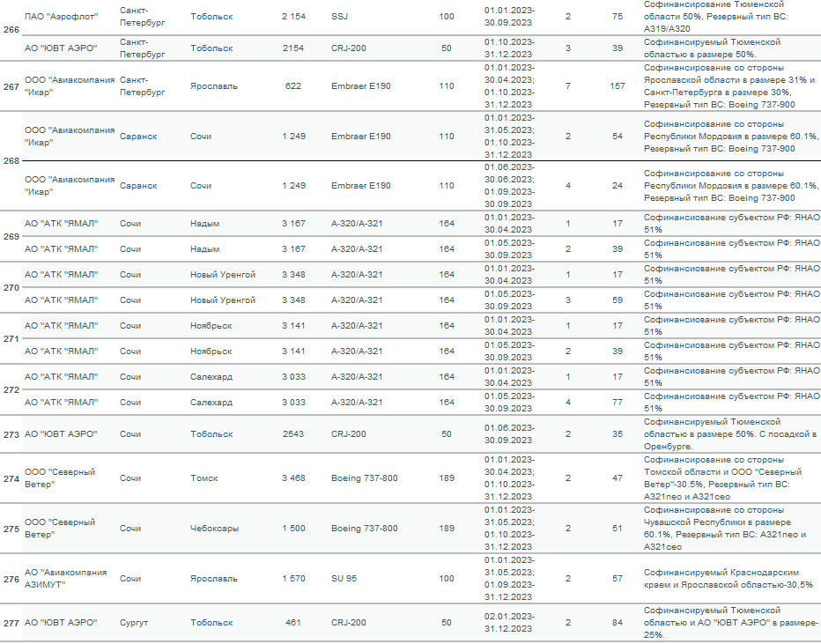This screenshot has height=644, width=821.
Task: Select the destination cell "Чебоксары"
Action: [x=215, y=529]
